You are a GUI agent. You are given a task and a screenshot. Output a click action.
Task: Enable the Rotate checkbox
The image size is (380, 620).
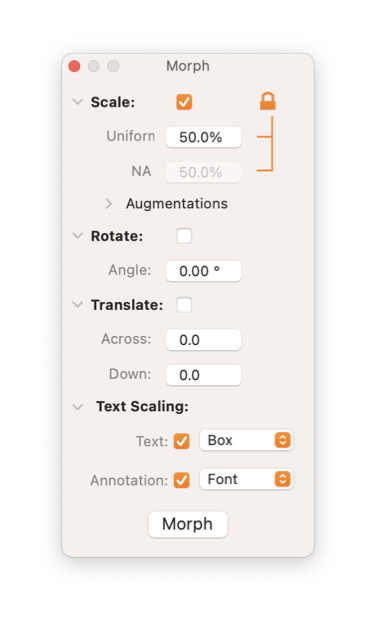pos(184,236)
